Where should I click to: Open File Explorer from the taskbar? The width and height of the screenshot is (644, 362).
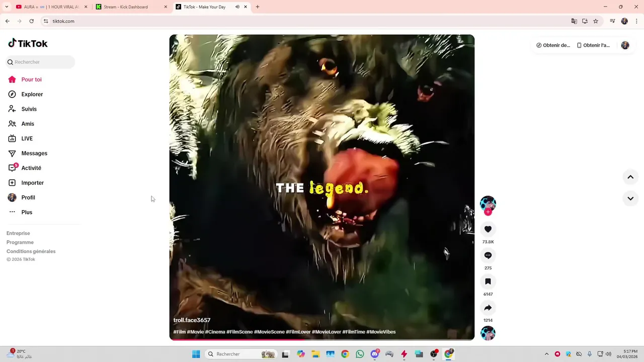point(315,354)
